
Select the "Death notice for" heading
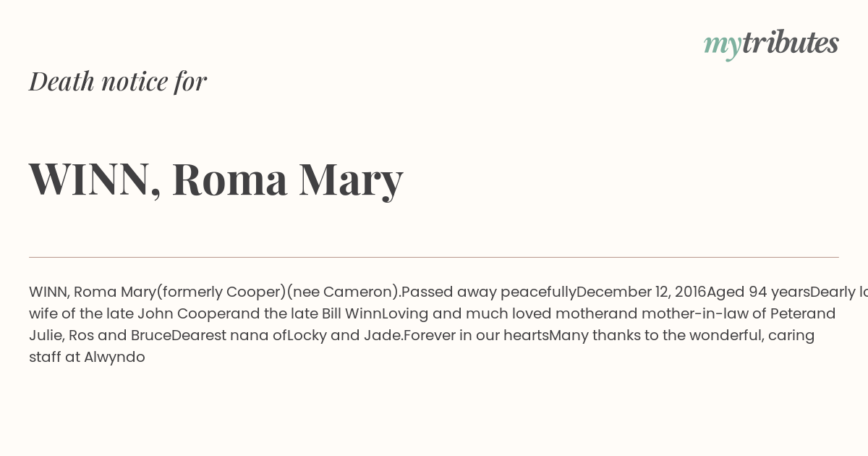(118, 81)
